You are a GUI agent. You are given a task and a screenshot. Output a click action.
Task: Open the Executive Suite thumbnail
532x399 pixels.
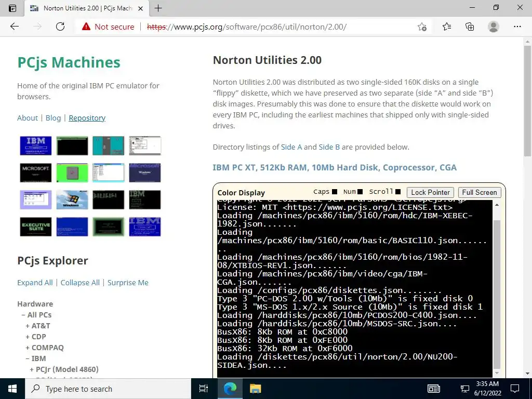[36, 227]
